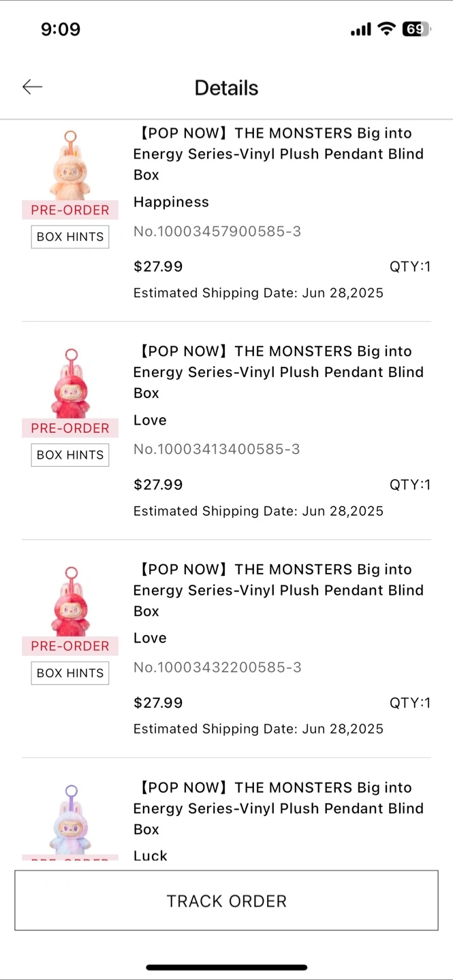Tap order number No.10003432200585-3
Screen dimensions: 453x980
coord(217,668)
